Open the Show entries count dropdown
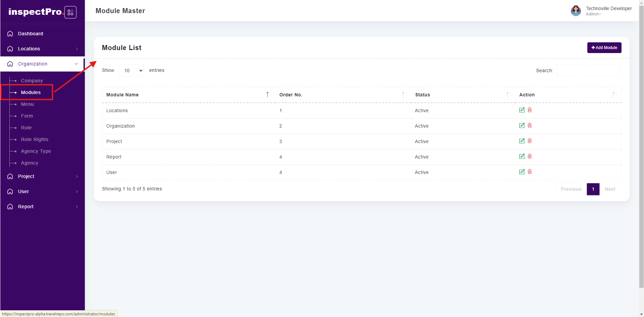This screenshot has width=644, height=317. pos(132,71)
